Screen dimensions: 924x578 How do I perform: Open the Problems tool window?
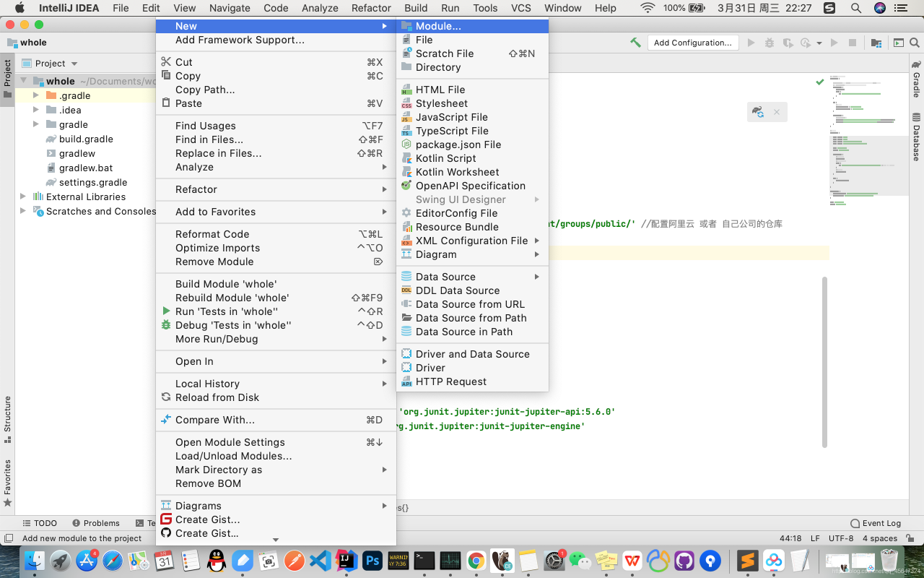[x=96, y=523]
